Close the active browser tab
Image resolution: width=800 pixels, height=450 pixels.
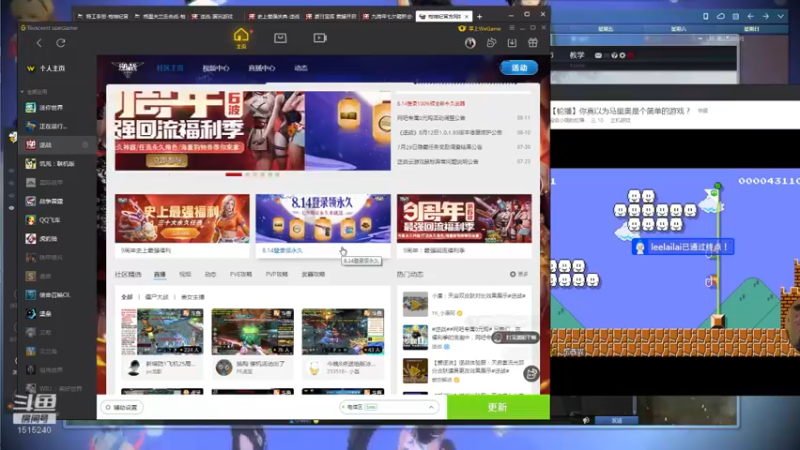coord(466,16)
